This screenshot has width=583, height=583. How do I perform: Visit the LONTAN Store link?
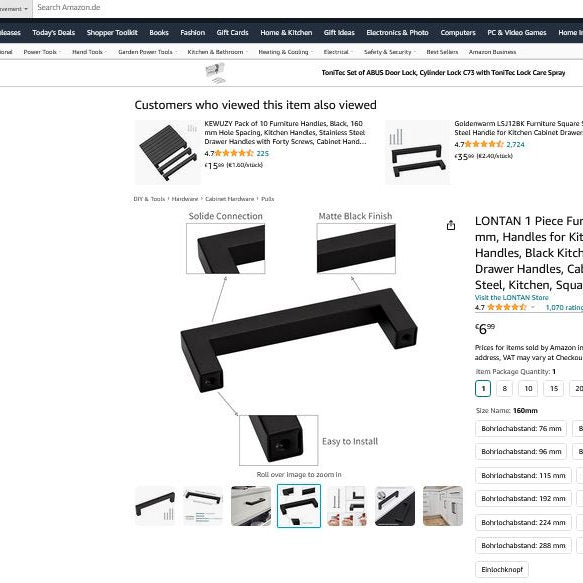pos(512,297)
